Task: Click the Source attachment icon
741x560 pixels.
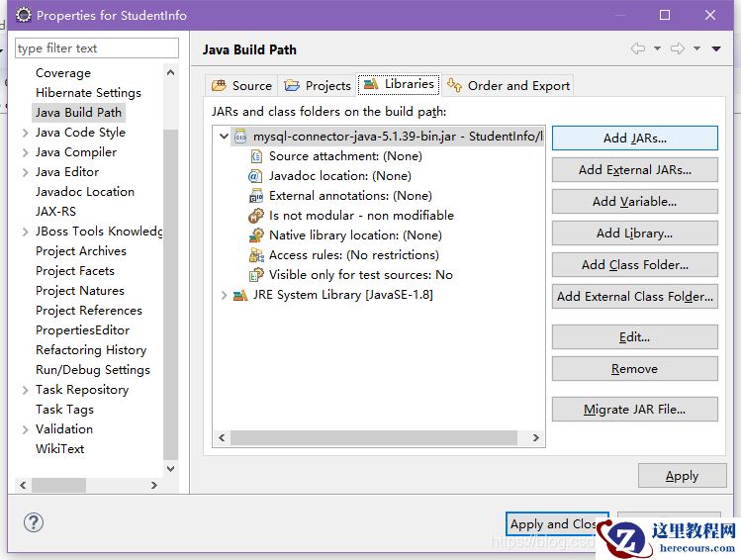Action: [256, 156]
